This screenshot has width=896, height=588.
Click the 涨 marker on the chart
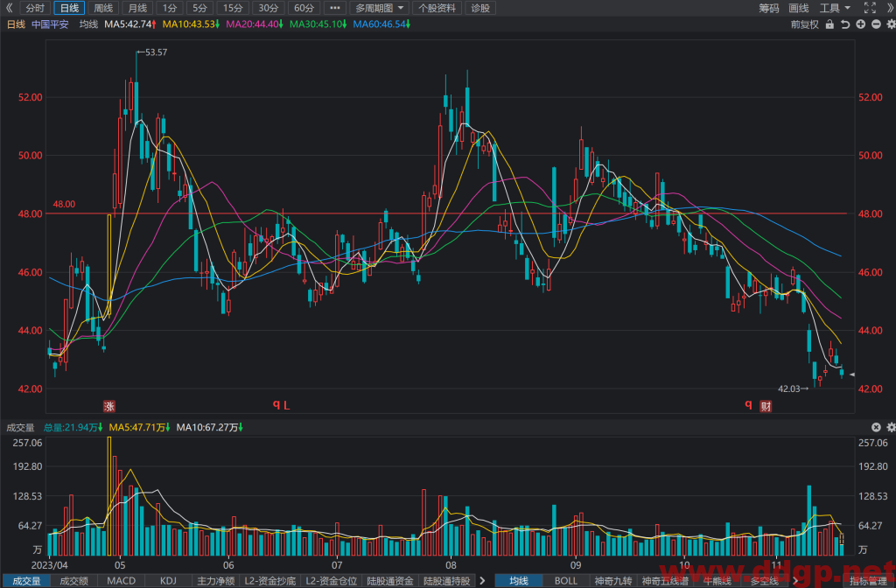click(108, 406)
